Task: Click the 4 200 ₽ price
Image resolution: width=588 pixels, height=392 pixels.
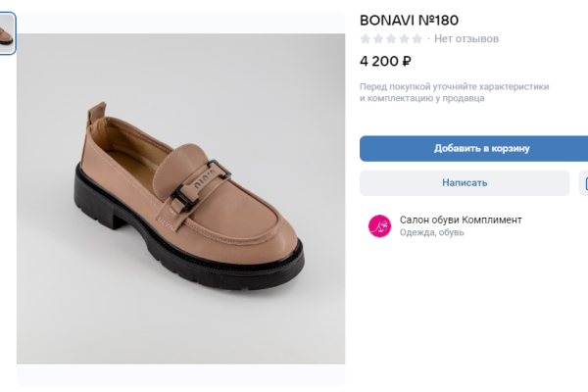Action: 385,61
